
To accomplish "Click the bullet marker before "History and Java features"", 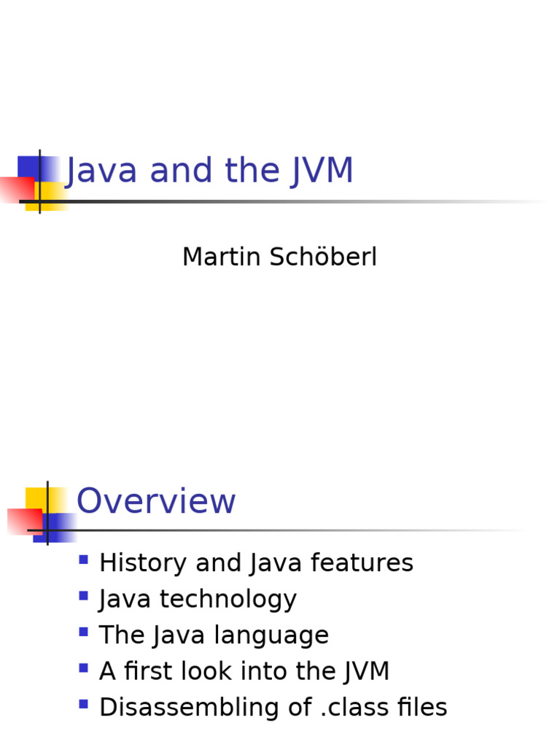I will point(83,560).
